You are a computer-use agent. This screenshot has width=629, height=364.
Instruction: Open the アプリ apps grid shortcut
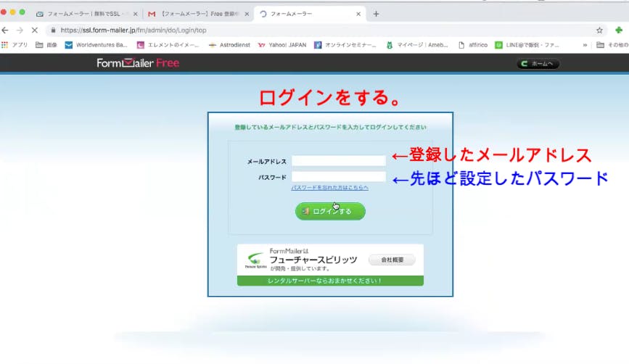14,45
